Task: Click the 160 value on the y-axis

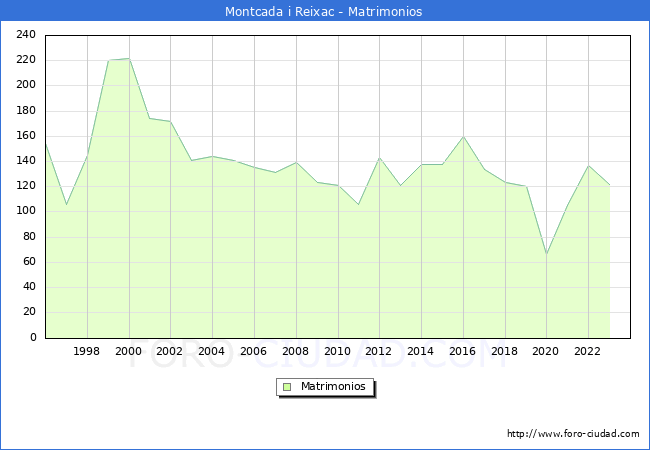Action: tap(27, 136)
